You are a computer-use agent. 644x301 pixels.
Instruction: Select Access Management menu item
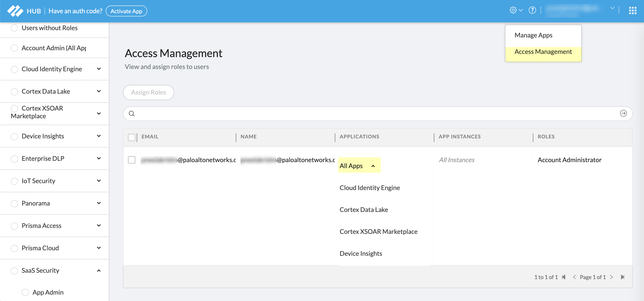click(x=543, y=52)
